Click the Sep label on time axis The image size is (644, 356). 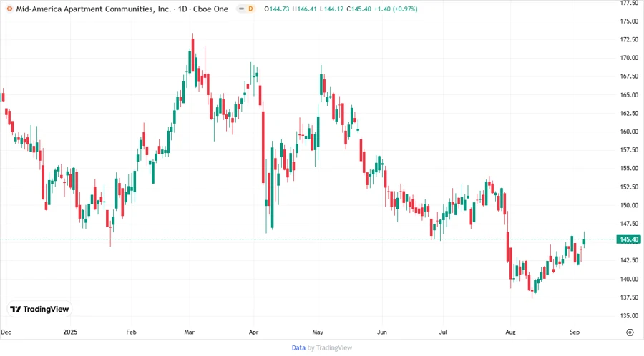click(x=575, y=332)
